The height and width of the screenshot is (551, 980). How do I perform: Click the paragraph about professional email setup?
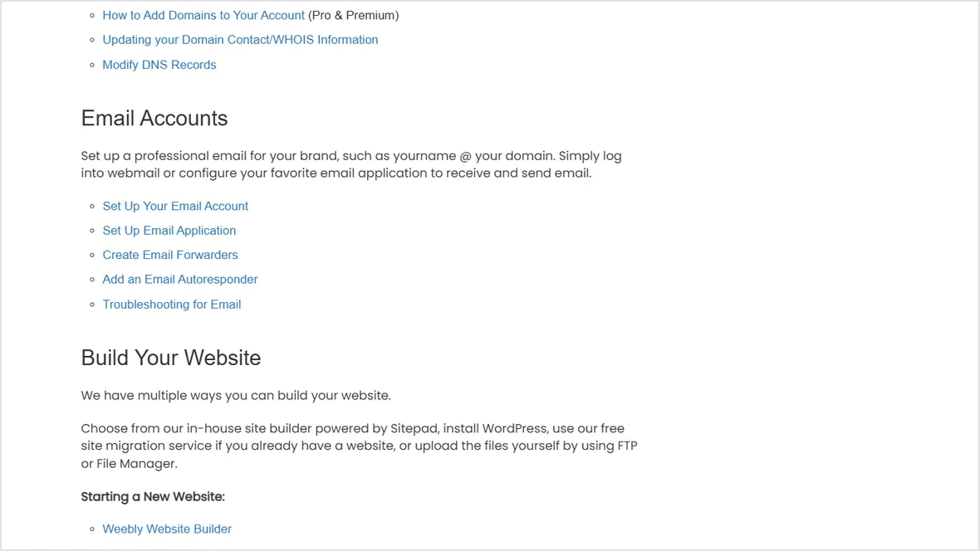pyautogui.click(x=351, y=164)
